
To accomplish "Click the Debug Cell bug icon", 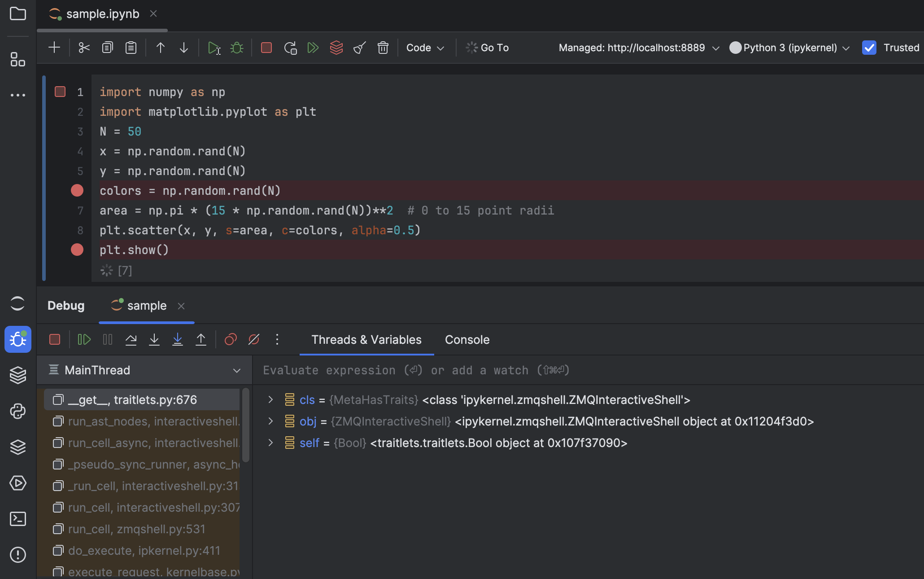I will (x=237, y=48).
